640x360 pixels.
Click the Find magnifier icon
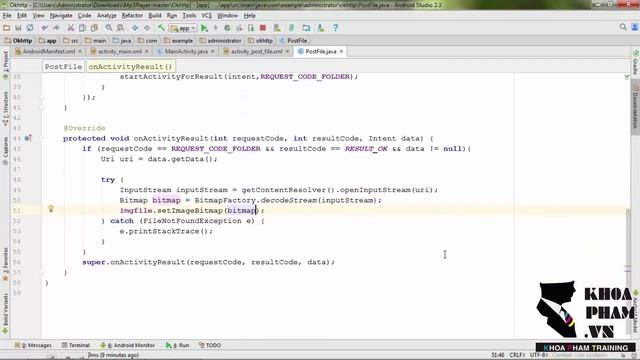coord(109,28)
